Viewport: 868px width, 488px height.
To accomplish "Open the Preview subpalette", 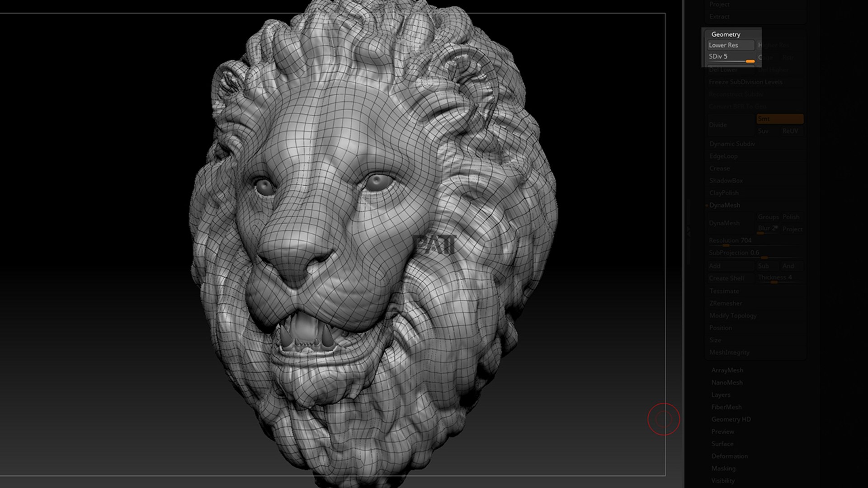I will 722,431.
